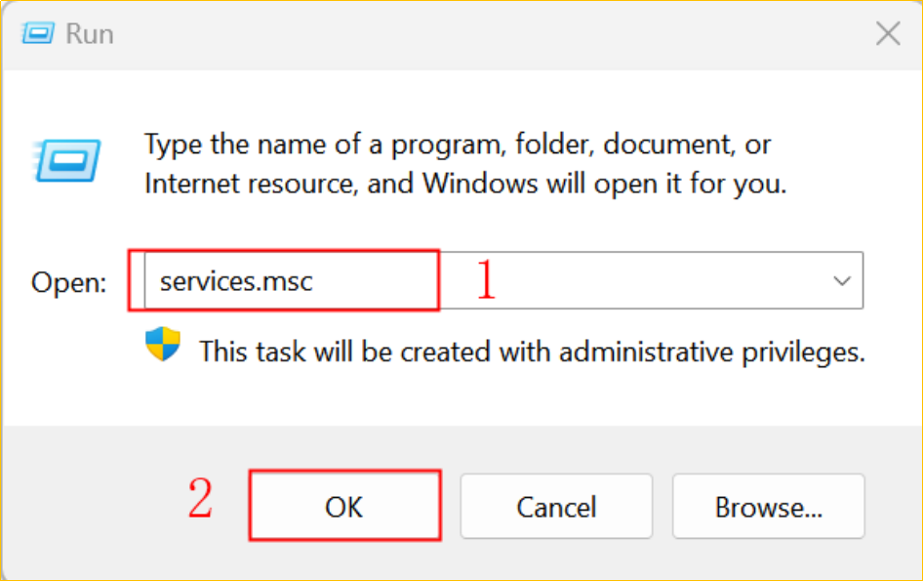
Task: Click the "Open:" label
Action: pos(69,282)
